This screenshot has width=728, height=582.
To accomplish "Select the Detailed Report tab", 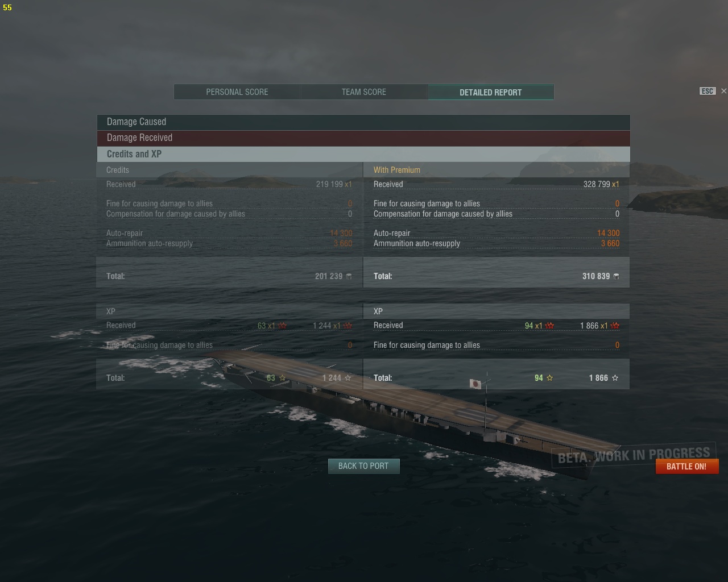I will (491, 92).
